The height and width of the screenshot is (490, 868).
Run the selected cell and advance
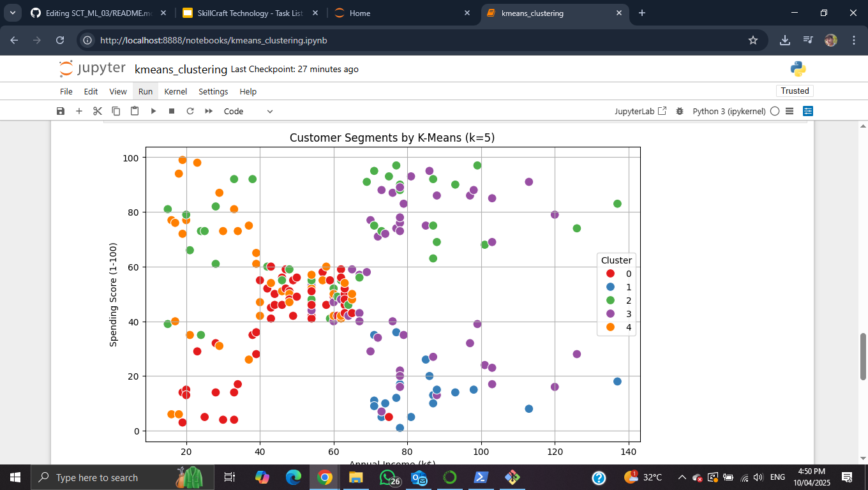click(153, 111)
